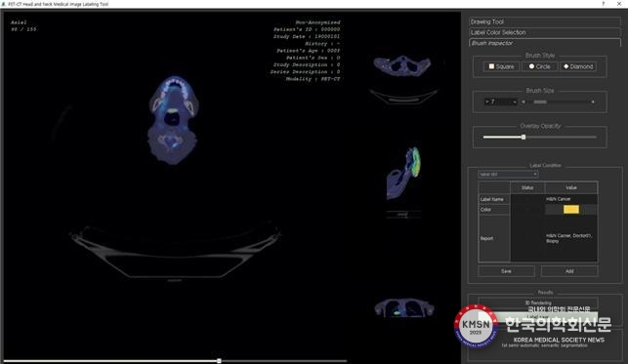Image resolution: width=628 pixels, height=364 pixels.
Task: Click the brush size slider handle
Action: pos(540,102)
